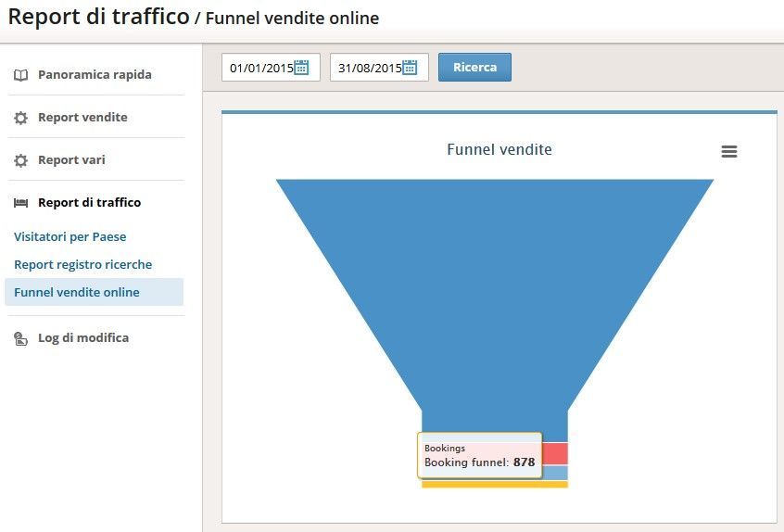Screen dimensions: 784x532
Task: Open the Log di modifica page
Action: click(83, 338)
